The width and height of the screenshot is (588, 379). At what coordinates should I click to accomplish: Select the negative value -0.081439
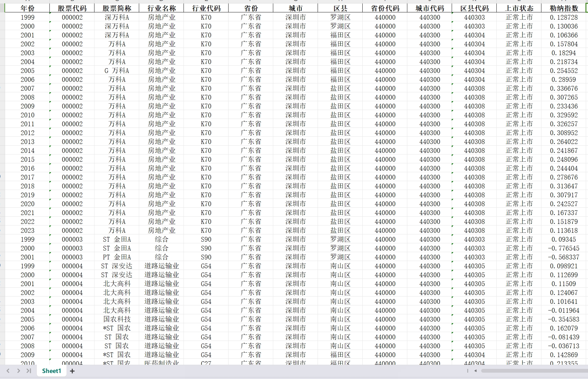click(x=564, y=337)
